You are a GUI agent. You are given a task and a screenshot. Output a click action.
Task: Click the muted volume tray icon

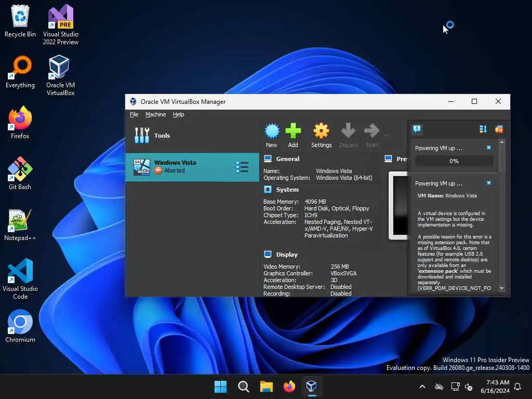pyautogui.click(x=469, y=387)
